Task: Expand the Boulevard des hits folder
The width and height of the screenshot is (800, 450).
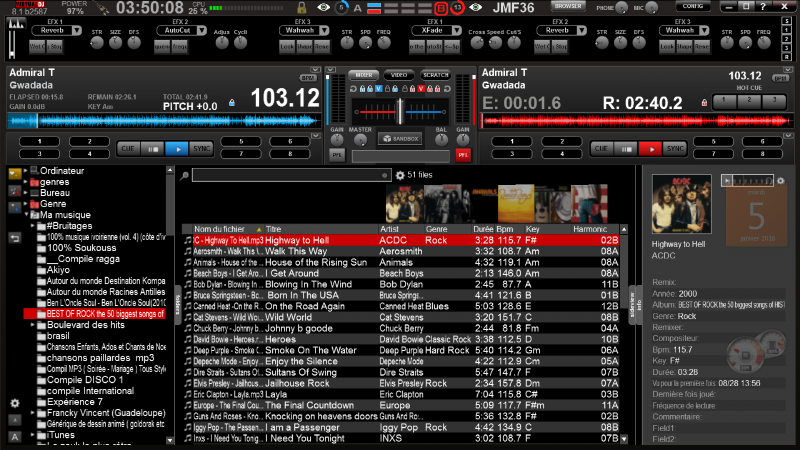Action: point(33,325)
